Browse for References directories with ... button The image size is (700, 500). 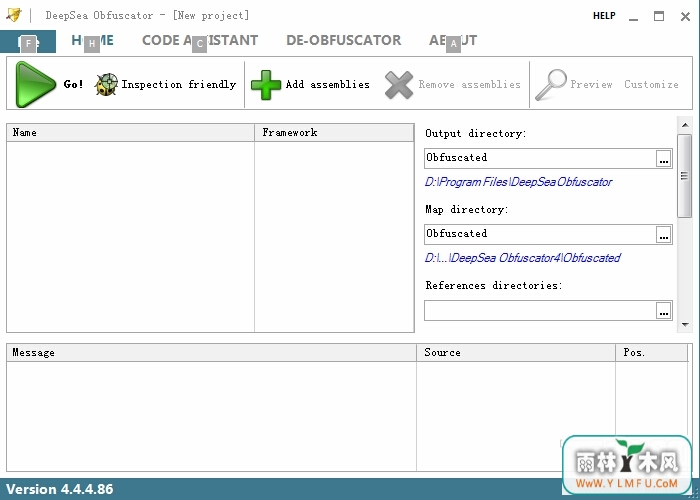point(664,310)
